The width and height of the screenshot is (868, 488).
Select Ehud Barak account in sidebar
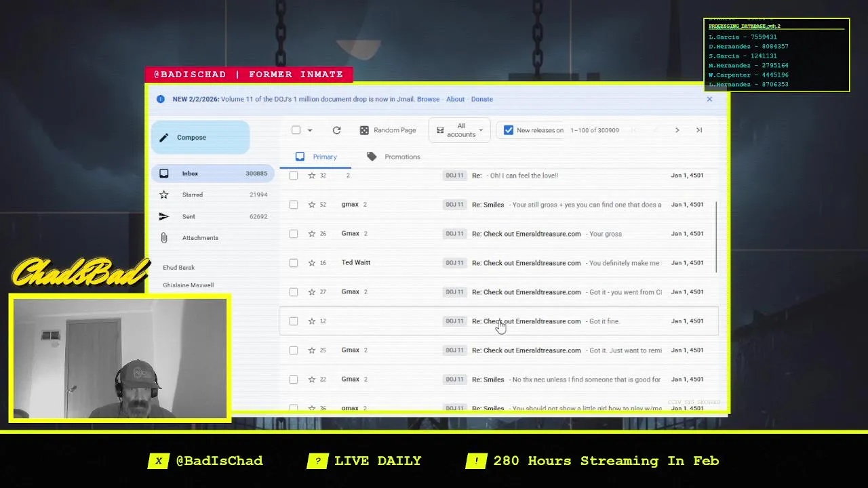click(x=178, y=268)
